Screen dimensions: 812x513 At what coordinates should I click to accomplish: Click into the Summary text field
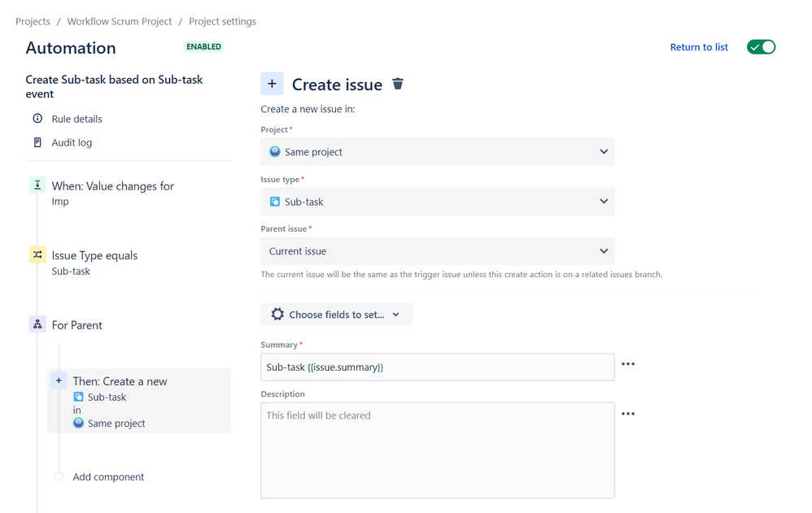pos(437,367)
